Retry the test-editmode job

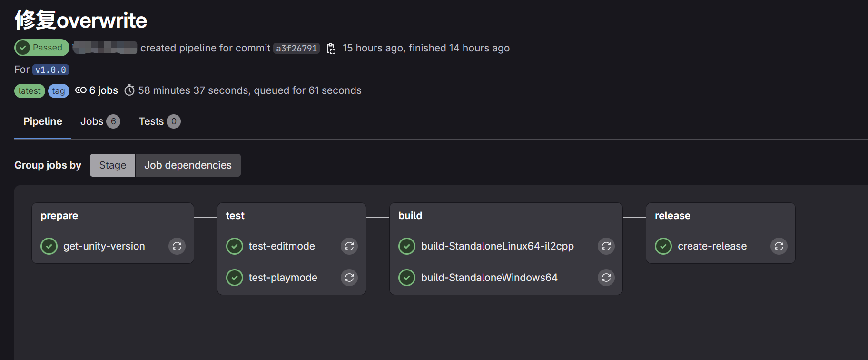[349, 246]
